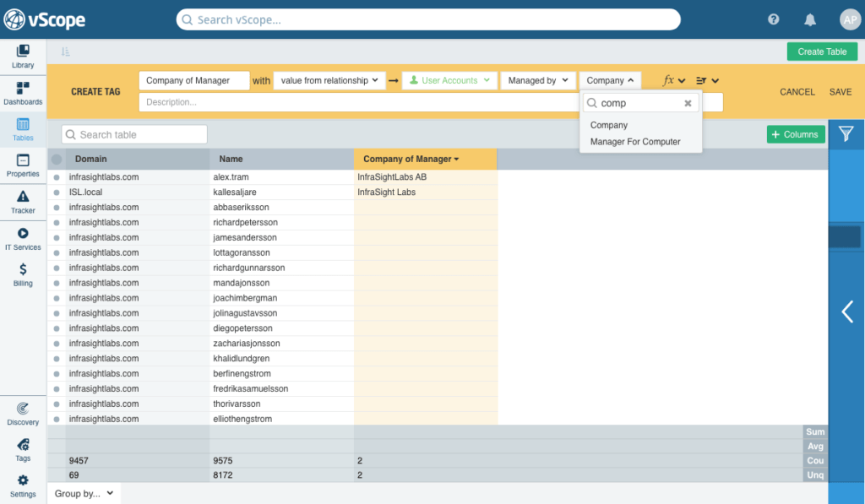
Task: Toggle select-all circle in table header
Action: click(x=57, y=160)
